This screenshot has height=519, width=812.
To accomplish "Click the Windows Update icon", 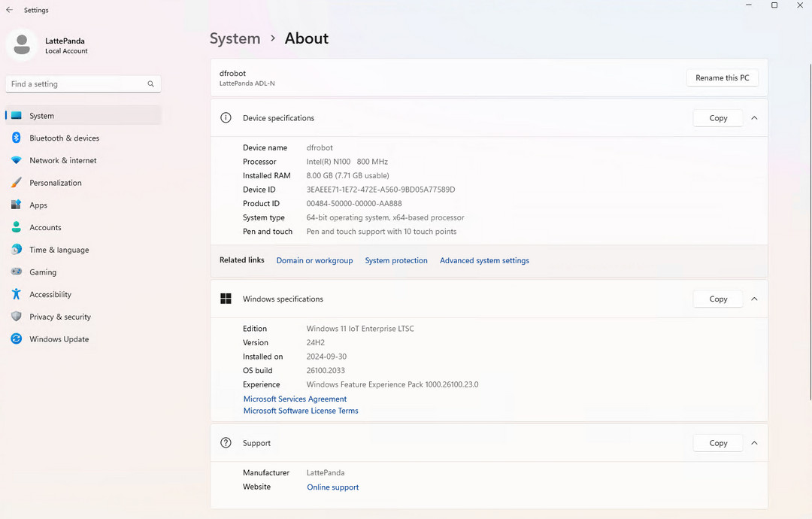I will pos(16,339).
